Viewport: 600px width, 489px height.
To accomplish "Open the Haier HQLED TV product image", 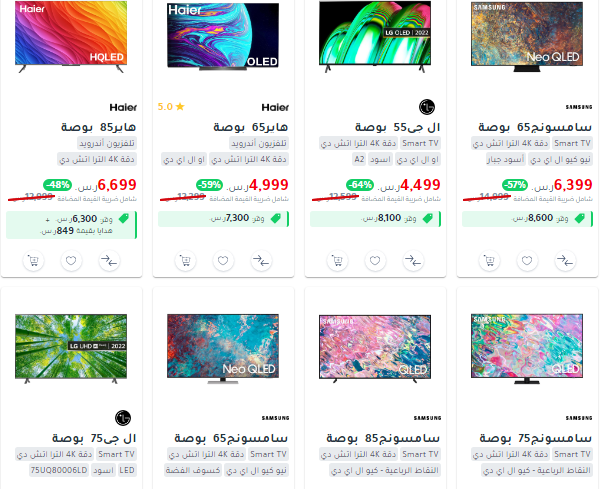I will [x=71, y=37].
